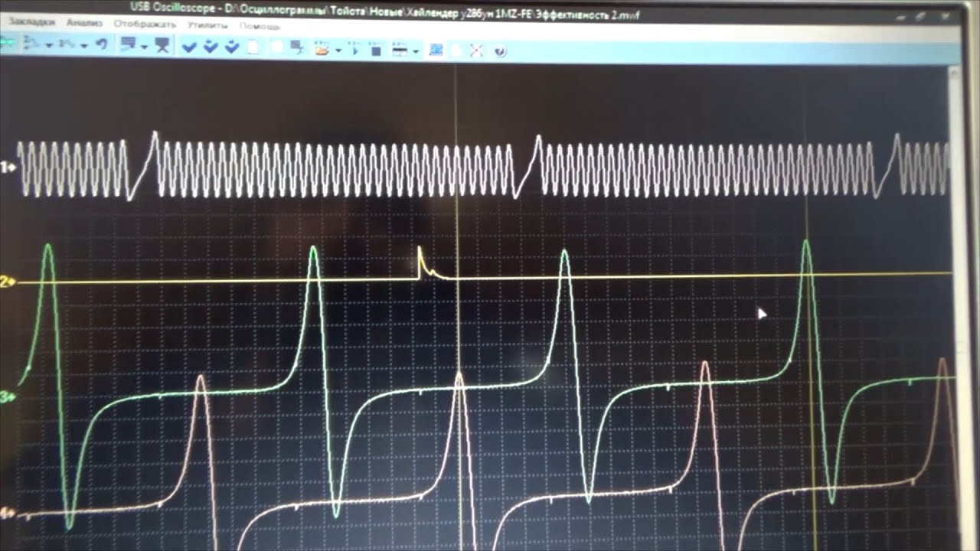This screenshot has width=980, height=551.
Task: Click the undo curved-arrow icon
Action: tap(101, 45)
